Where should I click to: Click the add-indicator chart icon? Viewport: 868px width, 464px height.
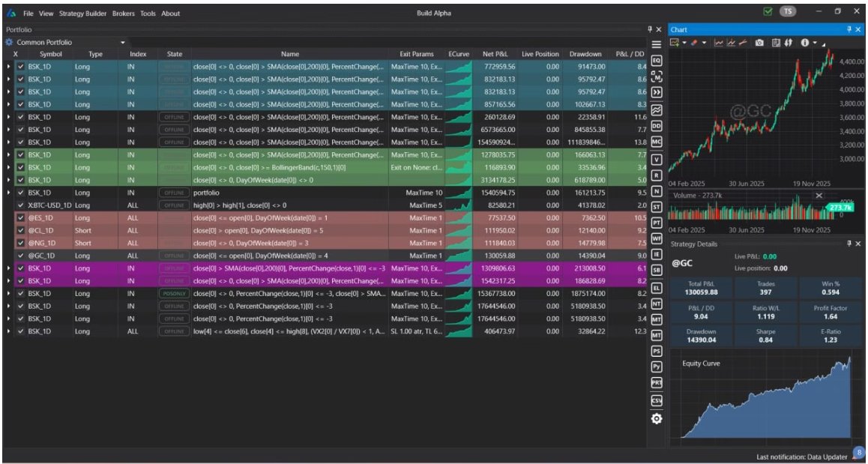click(675, 43)
